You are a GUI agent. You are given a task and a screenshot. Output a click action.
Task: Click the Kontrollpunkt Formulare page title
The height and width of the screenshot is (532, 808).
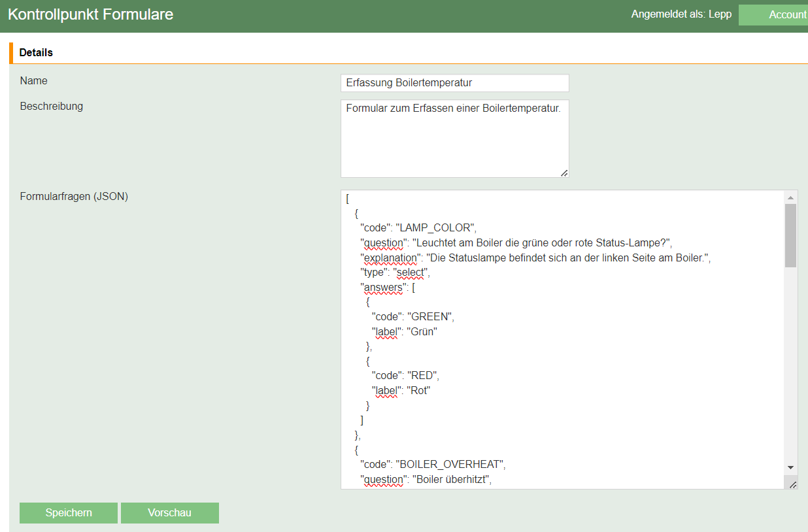click(91, 14)
